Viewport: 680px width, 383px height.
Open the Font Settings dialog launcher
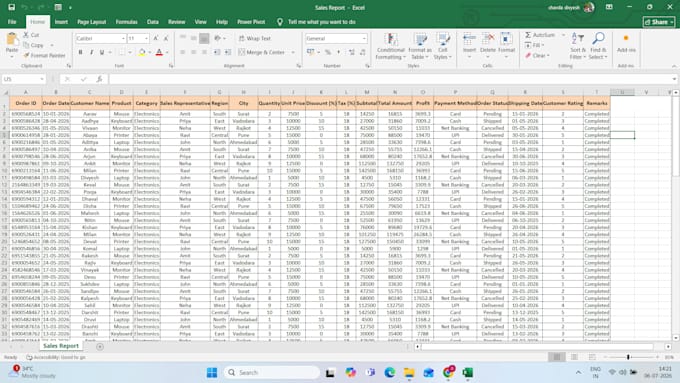171,66
